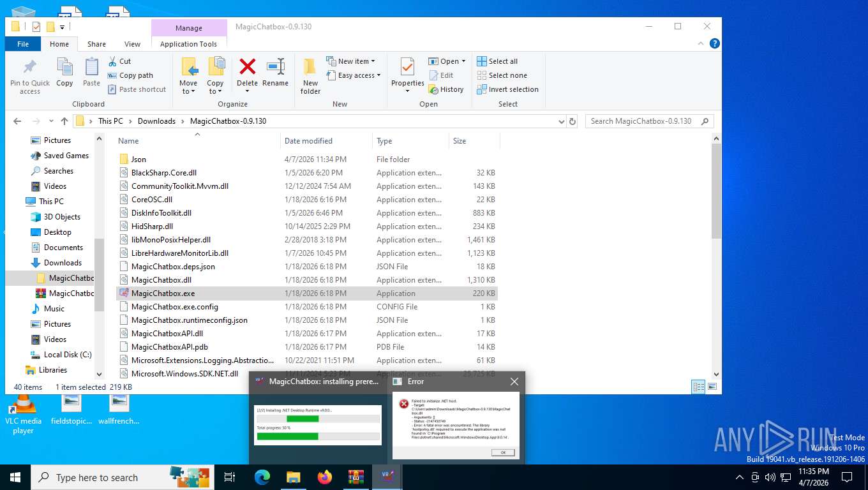Rename the selected file via ribbon
Image resolution: width=868 pixels, height=490 pixels.
pos(275,73)
